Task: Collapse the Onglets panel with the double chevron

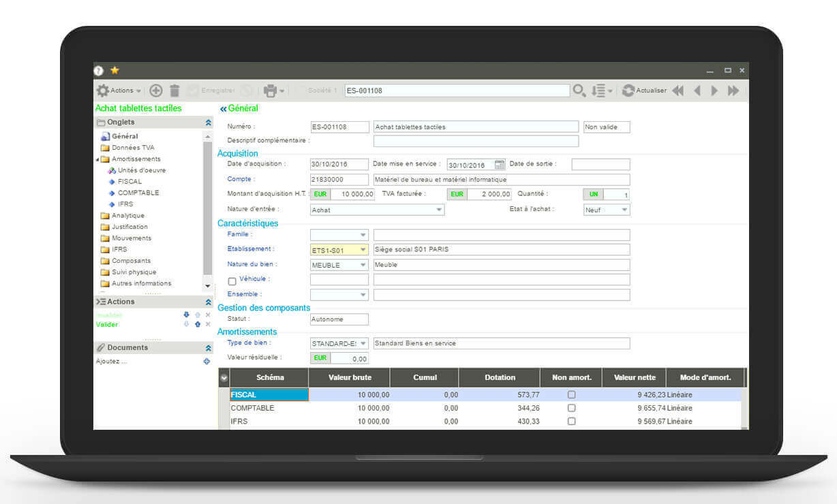Action: click(x=207, y=122)
